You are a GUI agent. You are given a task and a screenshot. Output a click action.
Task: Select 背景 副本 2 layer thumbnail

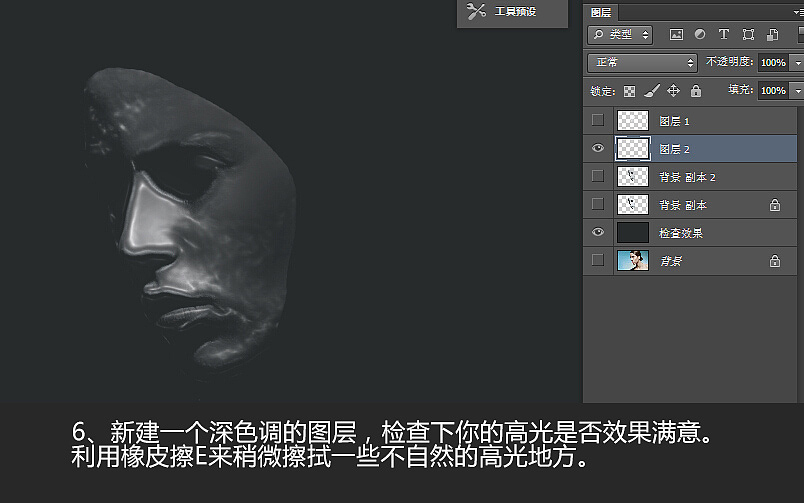tap(633, 176)
